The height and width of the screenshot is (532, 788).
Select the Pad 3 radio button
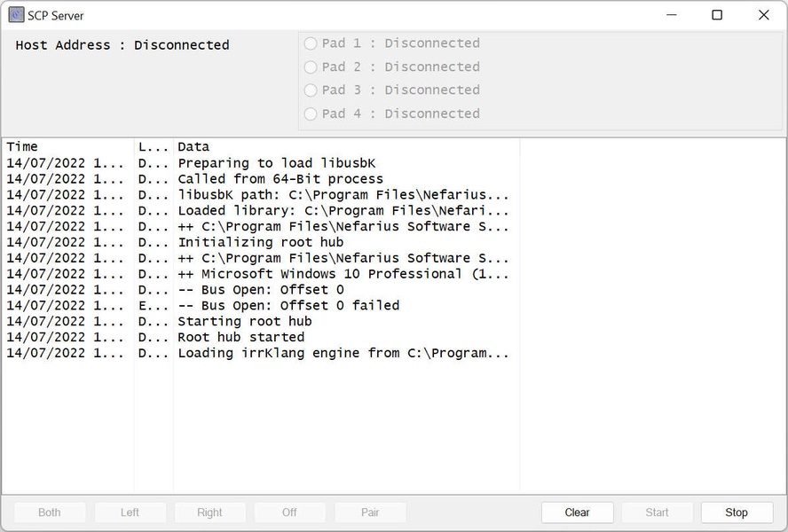(x=311, y=90)
